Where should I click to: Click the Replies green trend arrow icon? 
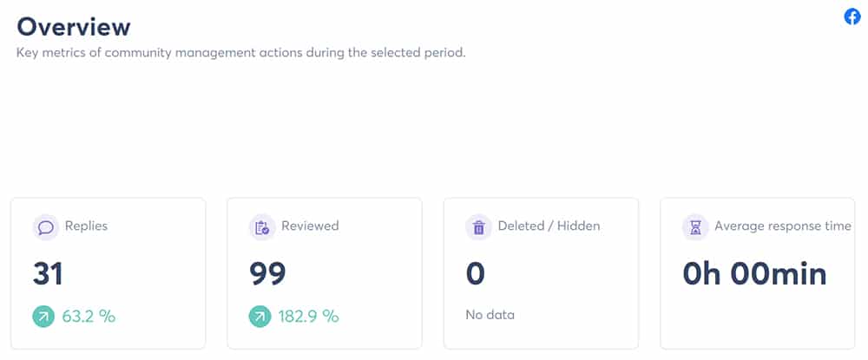pos(44,317)
